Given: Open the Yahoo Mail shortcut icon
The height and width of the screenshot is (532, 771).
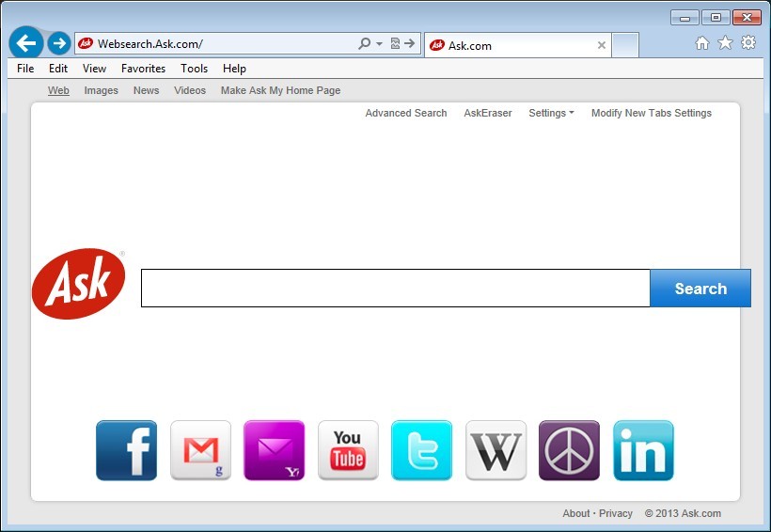Looking at the screenshot, I should click(275, 450).
